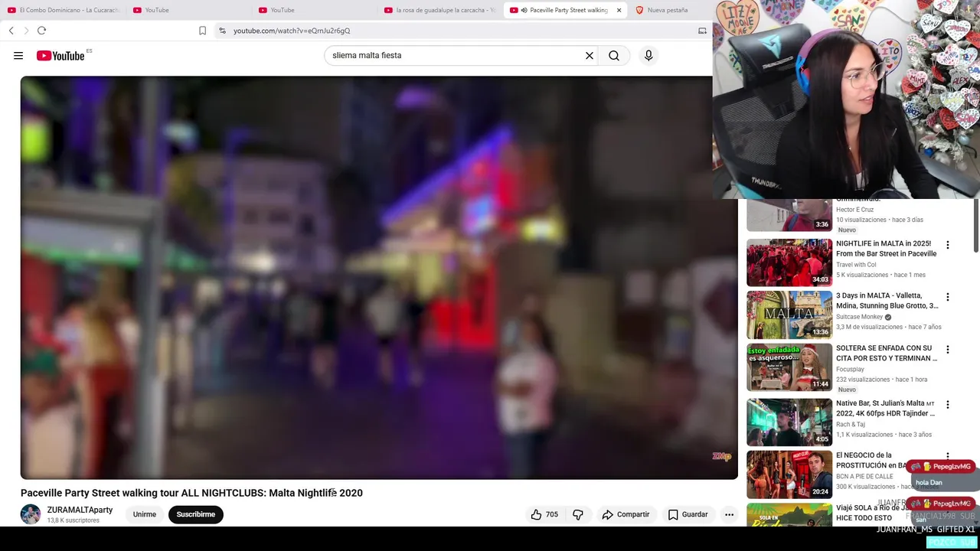Open 'la rosa de guadalupe la caracha' tab
Screen dimensions: 980x551
441,10
